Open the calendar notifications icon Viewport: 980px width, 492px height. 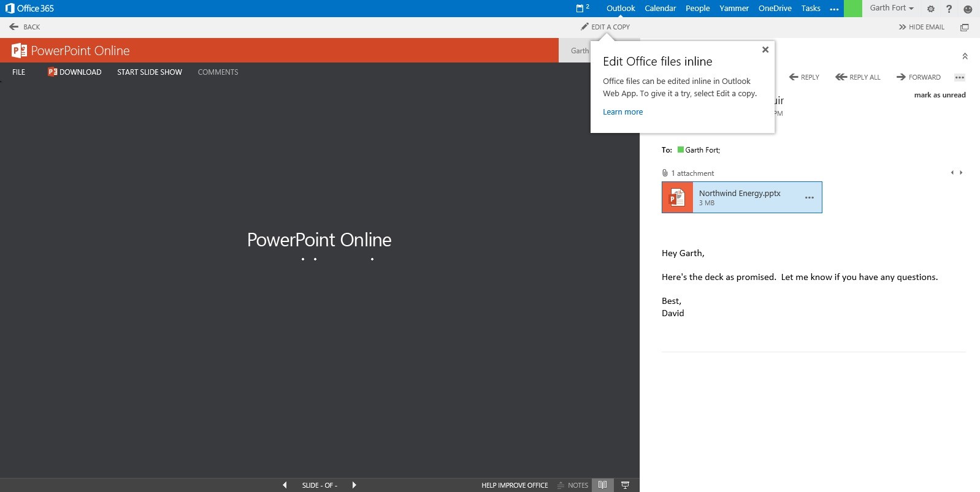[x=582, y=8]
